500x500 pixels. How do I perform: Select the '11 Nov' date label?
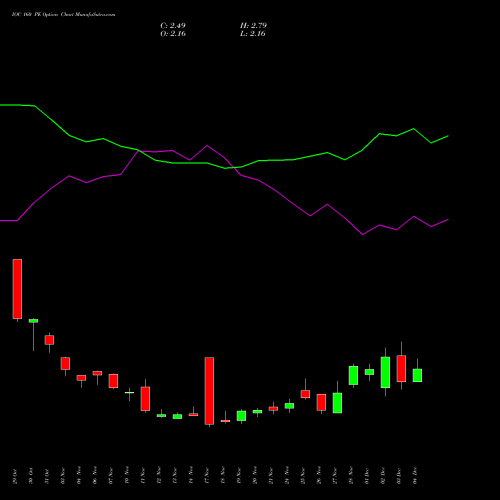point(143,476)
